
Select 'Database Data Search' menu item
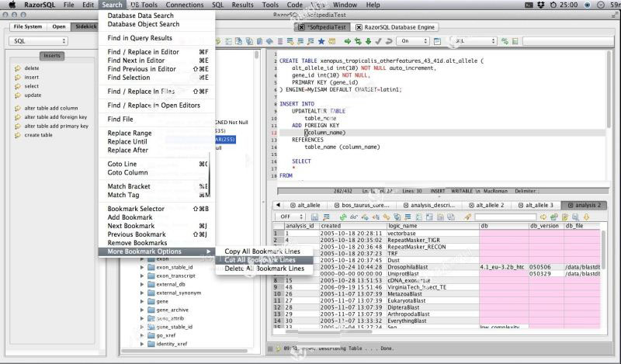[x=157, y=16]
